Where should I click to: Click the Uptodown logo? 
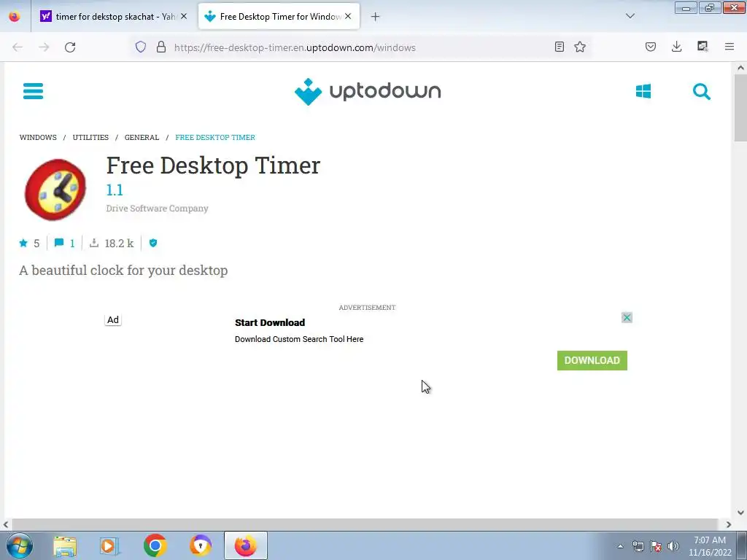[x=368, y=91]
